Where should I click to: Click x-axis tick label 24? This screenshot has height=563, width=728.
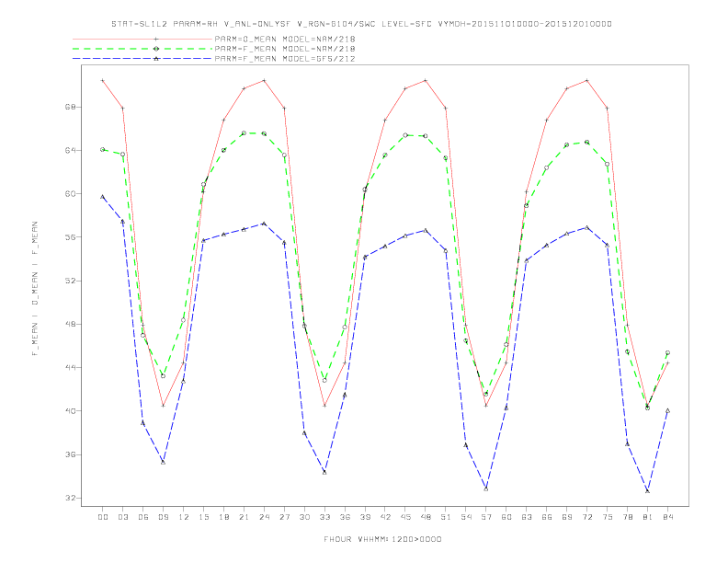point(264,517)
